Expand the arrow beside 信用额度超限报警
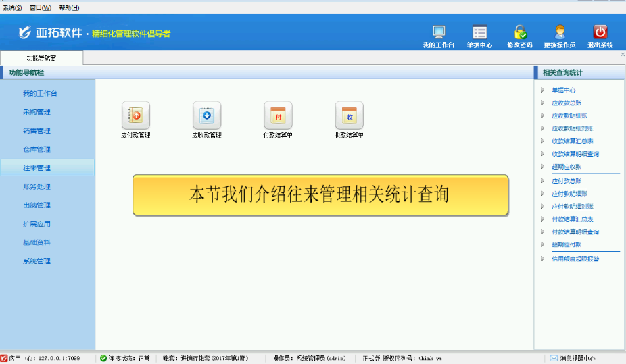The width and height of the screenshot is (626, 364). click(542, 258)
